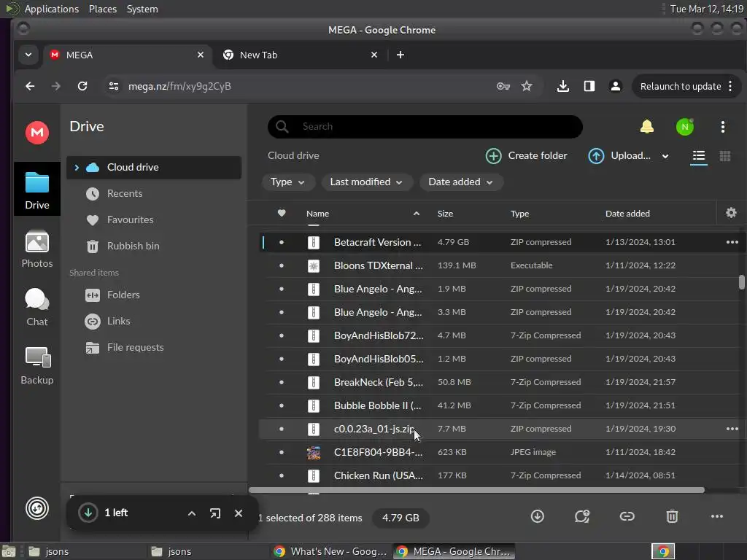Open transfer widget in new window
This screenshot has height=560, width=747.
coord(215,513)
